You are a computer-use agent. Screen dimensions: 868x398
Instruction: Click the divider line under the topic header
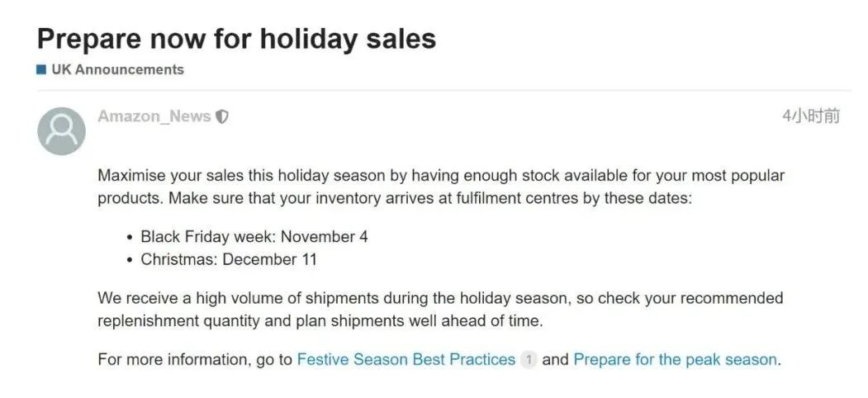pos(442,90)
